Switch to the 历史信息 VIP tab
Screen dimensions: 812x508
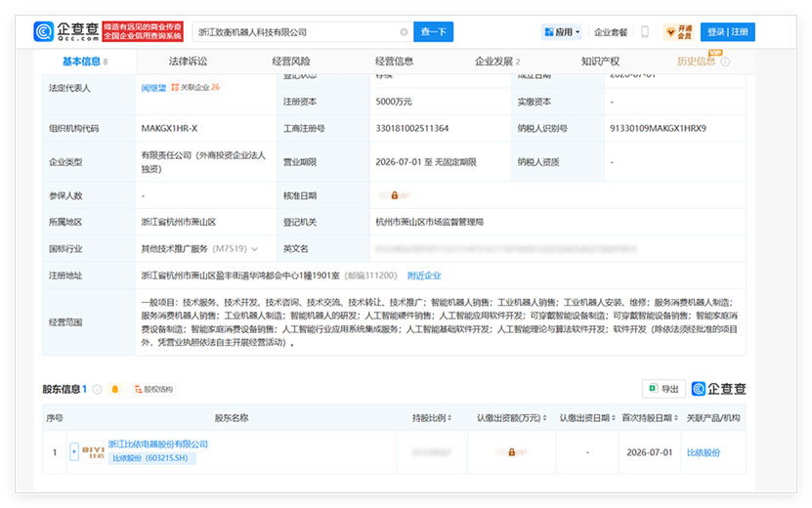[696, 62]
